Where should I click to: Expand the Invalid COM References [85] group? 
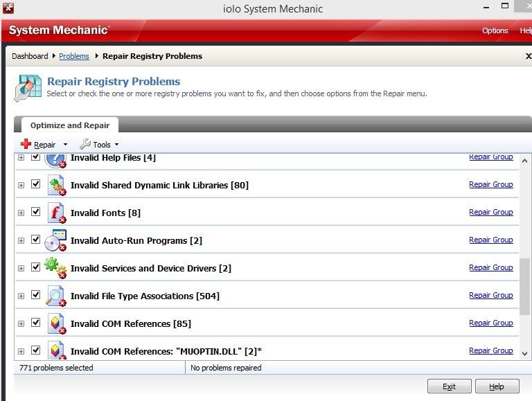pos(21,324)
